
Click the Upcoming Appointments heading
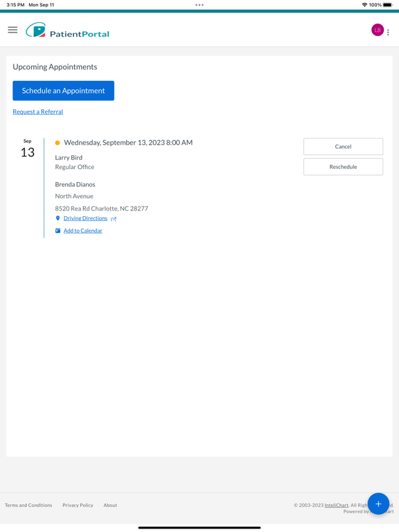[55, 66]
